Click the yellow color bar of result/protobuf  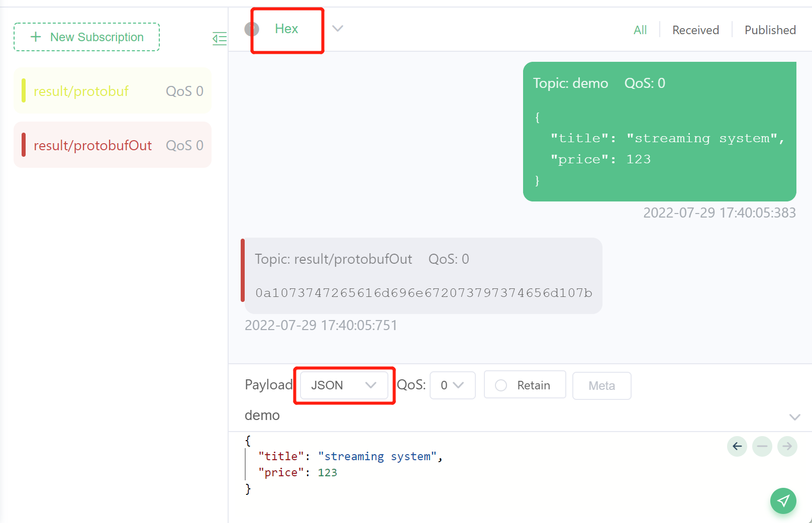pos(24,90)
